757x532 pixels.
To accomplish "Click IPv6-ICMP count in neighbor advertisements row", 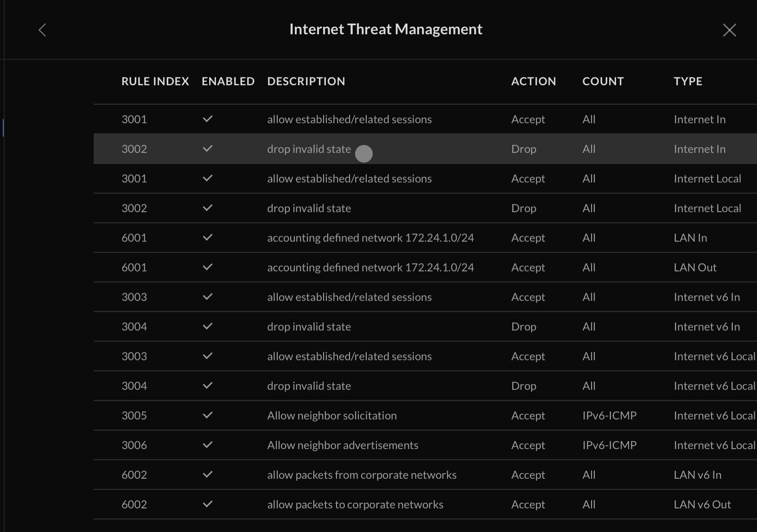I will [x=610, y=445].
